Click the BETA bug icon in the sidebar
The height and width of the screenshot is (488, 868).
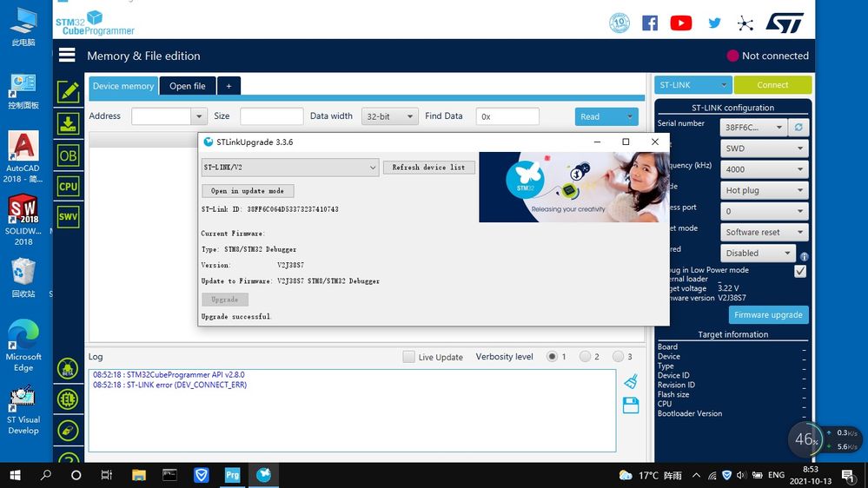pos(68,368)
